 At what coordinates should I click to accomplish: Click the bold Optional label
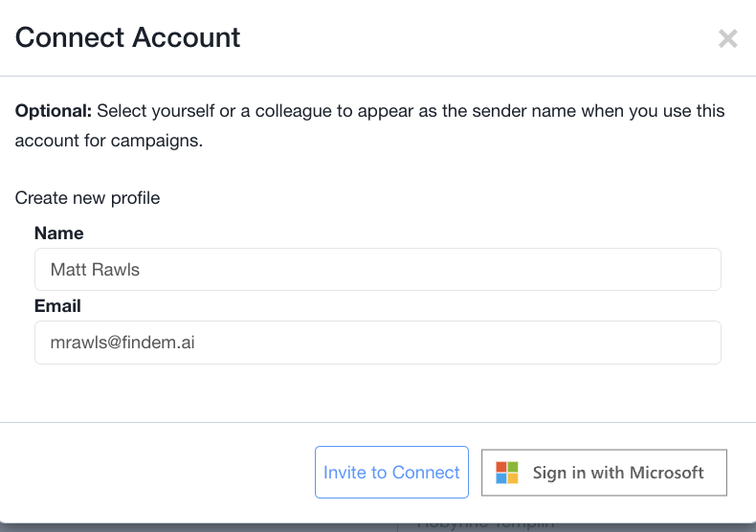[x=53, y=111]
